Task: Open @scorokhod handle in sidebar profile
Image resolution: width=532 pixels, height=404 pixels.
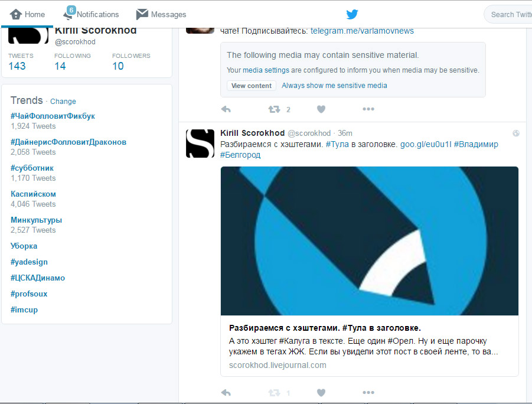Action: point(75,42)
